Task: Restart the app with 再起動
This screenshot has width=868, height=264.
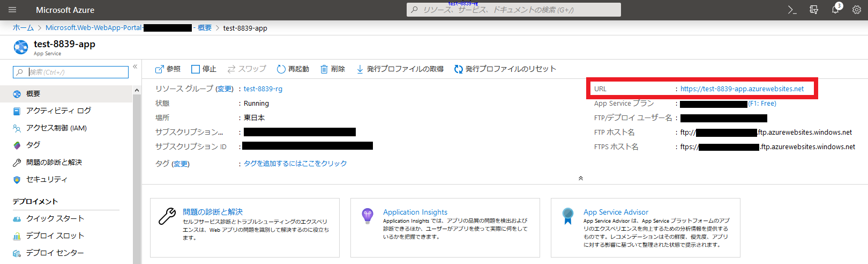Action: click(293, 69)
